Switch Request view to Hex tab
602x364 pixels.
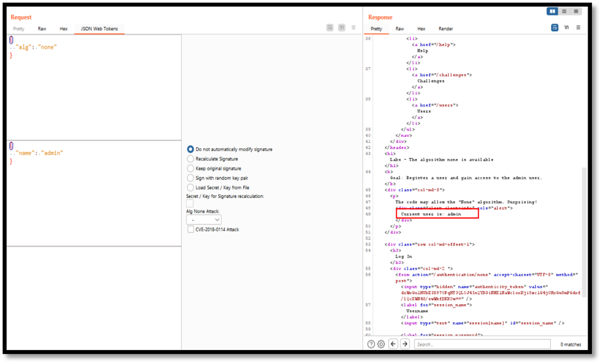[64, 29]
